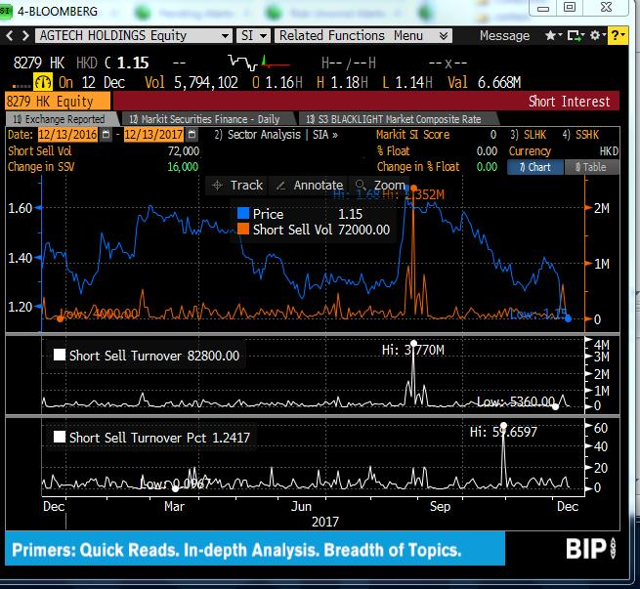
Task: Go forward with the right arrow
Action: tap(25, 36)
